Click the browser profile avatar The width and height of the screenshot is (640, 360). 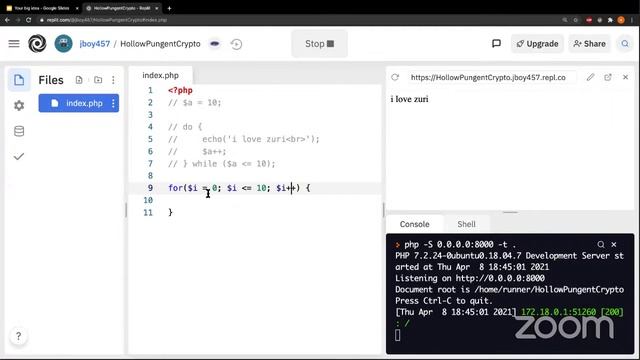[621, 20]
